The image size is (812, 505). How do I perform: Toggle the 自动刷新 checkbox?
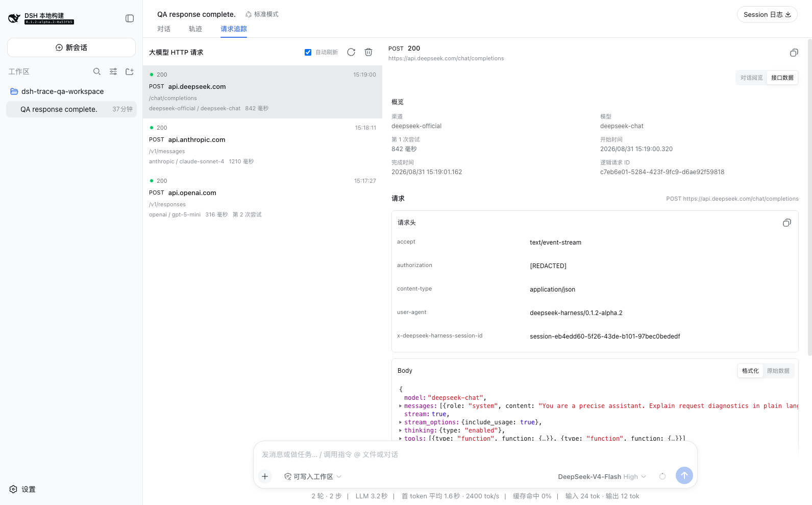coord(308,52)
